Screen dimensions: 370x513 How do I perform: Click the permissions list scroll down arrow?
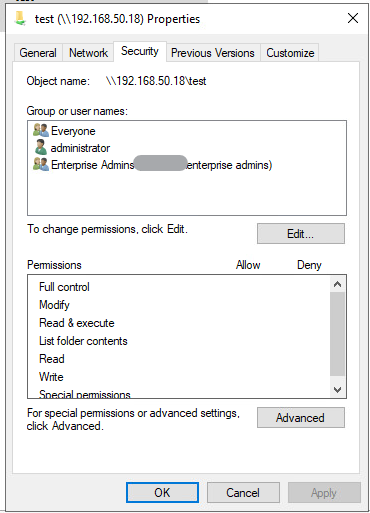click(337, 389)
